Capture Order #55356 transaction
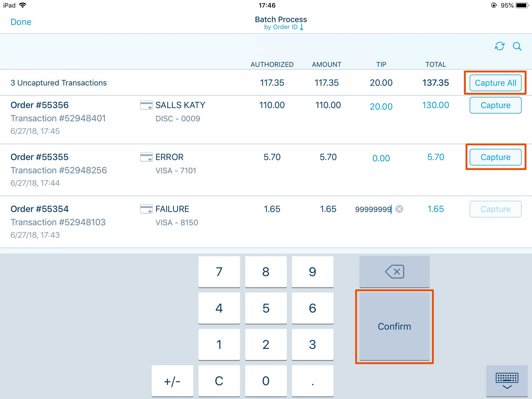Viewport: 532px width, 399px height. [495, 105]
